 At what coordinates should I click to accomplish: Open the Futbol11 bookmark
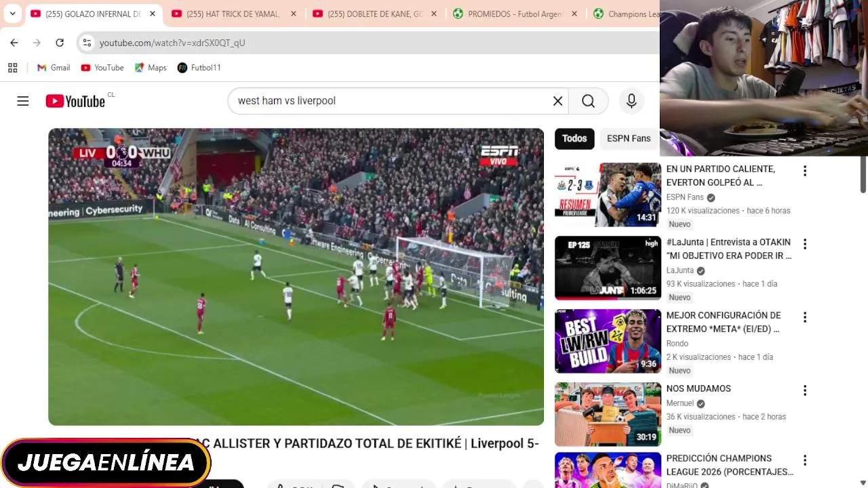[199, 68]
